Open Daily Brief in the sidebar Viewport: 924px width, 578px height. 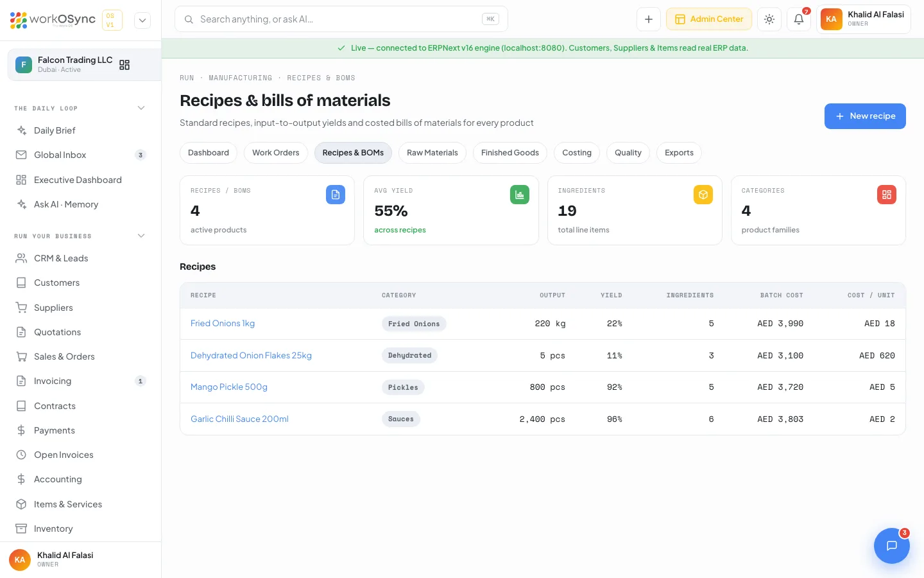[x=80, y=130]
